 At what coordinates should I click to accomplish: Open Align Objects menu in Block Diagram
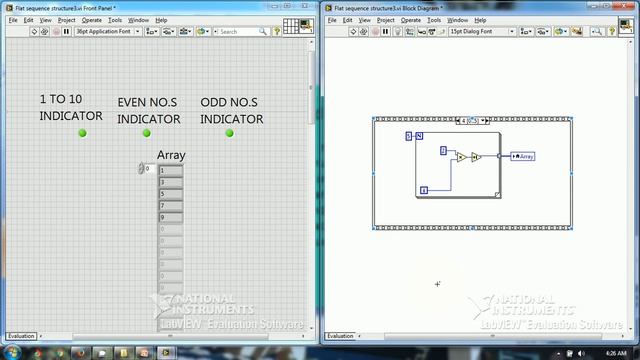point(526,31)
